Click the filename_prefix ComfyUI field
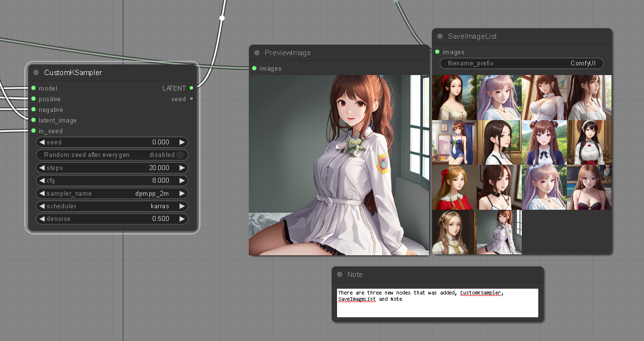Image resolution: width=644 pixels, height=341 pixels. click(x=522, y=63)
